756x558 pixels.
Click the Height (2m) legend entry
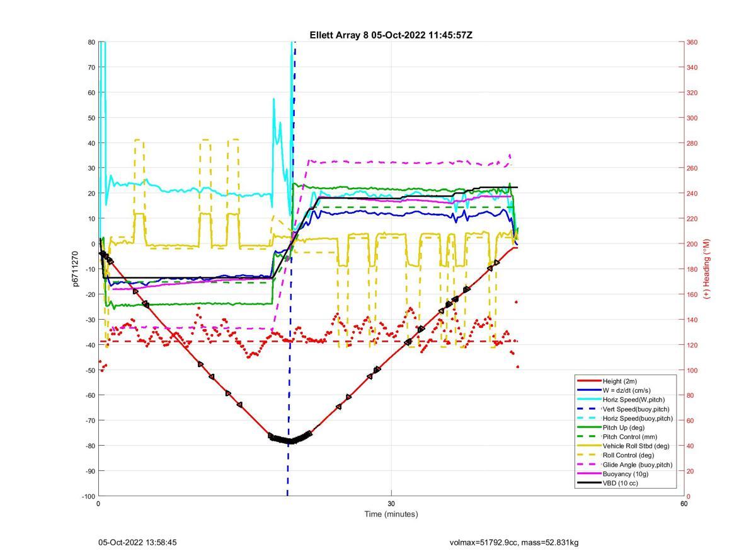pos(619,381)
